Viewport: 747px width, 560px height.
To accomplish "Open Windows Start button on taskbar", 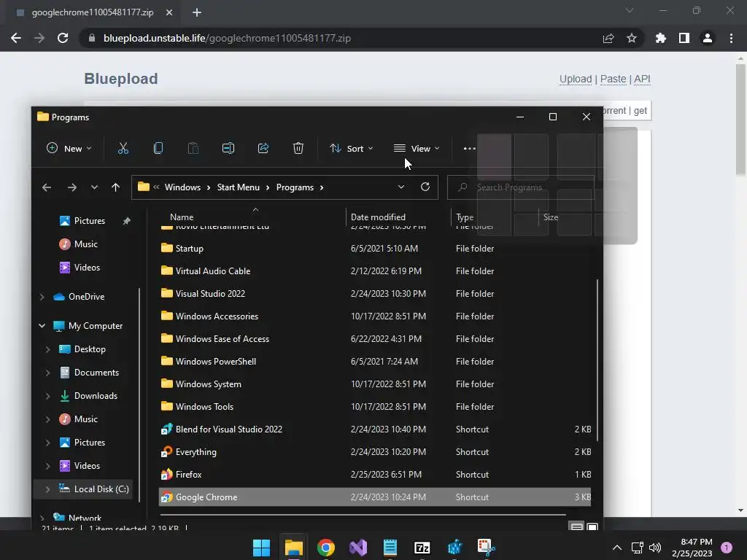I will pyautogui.click(x=261, y=548).
